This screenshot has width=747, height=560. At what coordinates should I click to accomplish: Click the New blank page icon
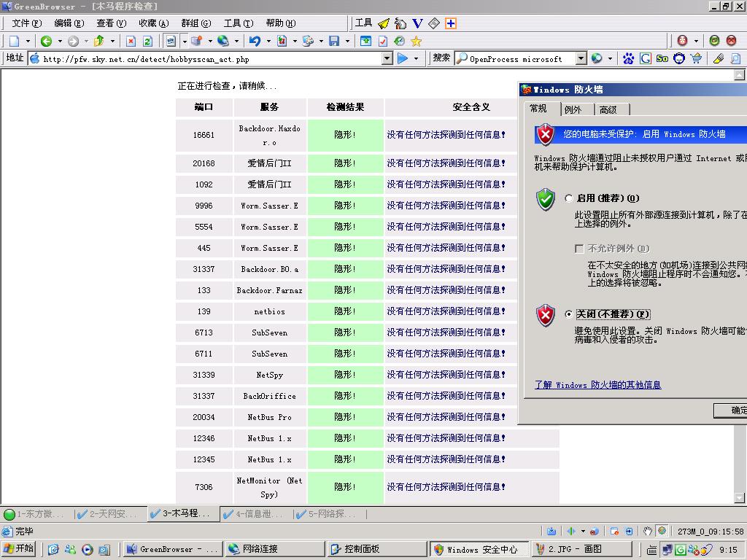coord(15,42)
